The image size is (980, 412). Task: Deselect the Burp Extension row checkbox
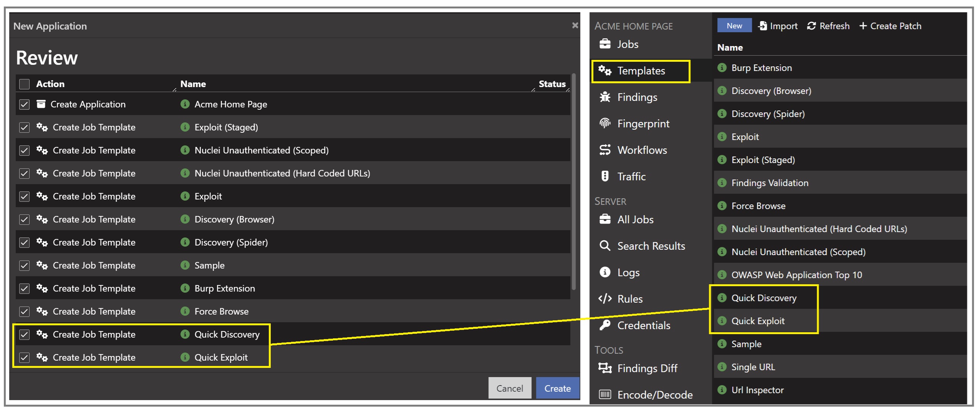[25, 288]
